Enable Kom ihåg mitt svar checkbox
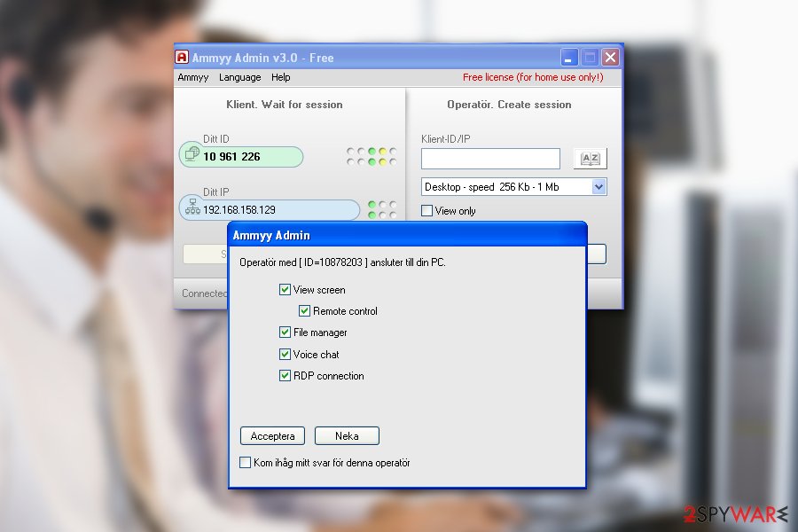This screenshot has height=532, width=798. point(245,462)
